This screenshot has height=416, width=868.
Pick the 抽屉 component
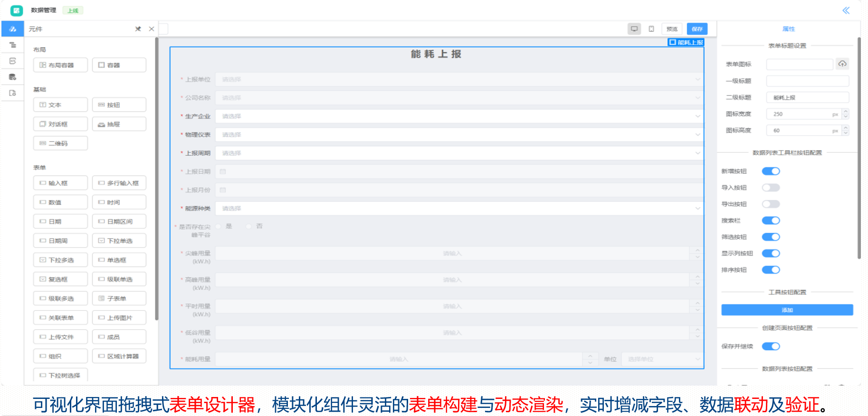(119, 124)
